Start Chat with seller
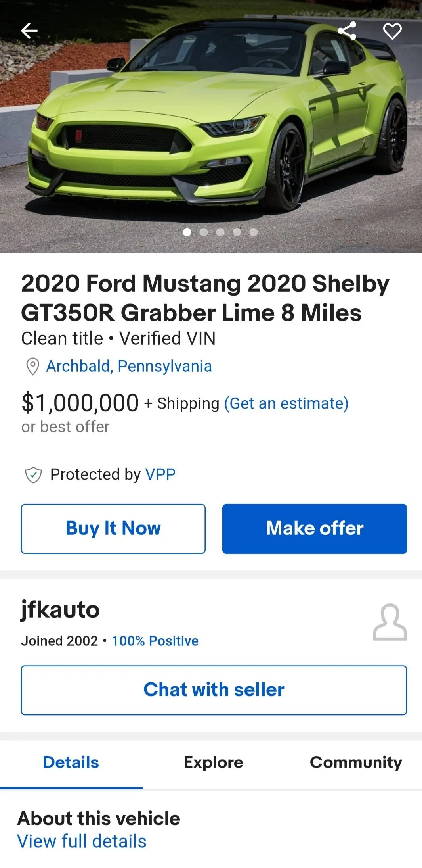422x868 pixels. (x=214, y=690)
